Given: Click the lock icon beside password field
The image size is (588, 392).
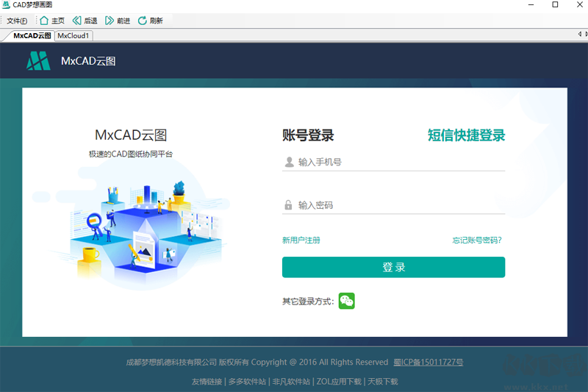Looking at the screenshot, I should [288, 204].
